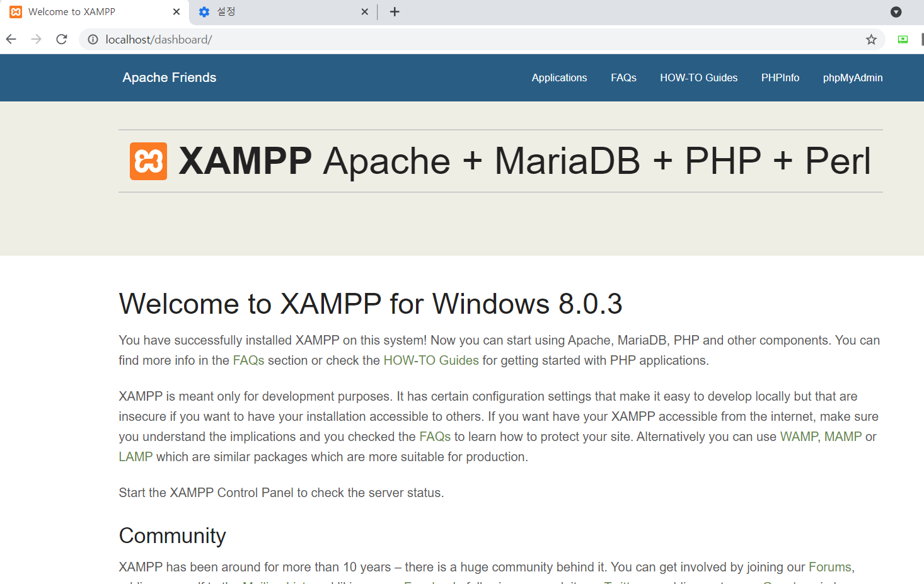The image size is (924, 584).
Task: Open the browser profile dropdown arrow
Action: pos(896,11)
